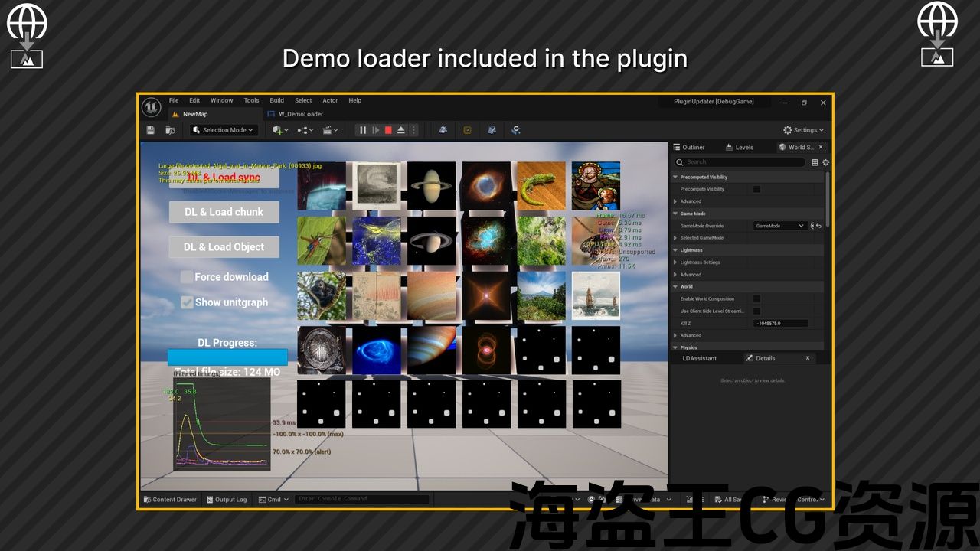Image resolution: width=980 pixels, height=551 pixels.
Task: Pause the play-in-editor simulation
Action: coord(363,130)
